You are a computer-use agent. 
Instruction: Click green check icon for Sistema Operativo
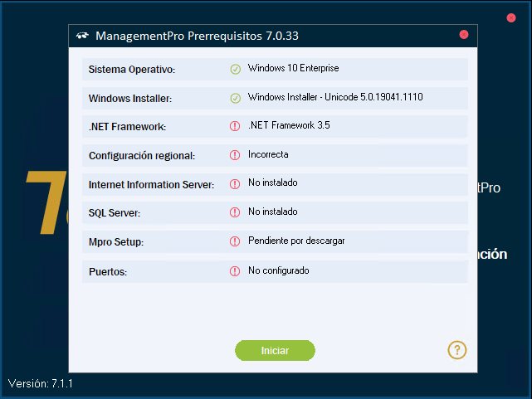pyautogui.click(x=235, y=69)
